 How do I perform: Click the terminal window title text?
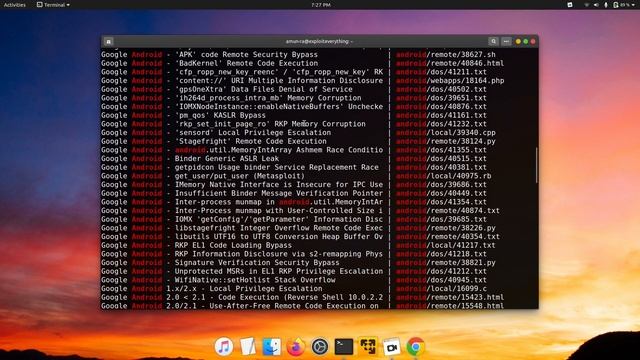319,41
